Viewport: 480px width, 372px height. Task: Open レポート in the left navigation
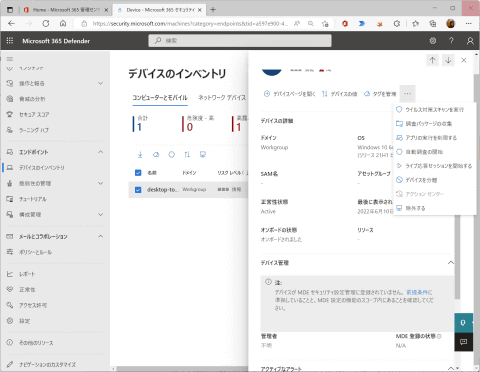point(27,274)
